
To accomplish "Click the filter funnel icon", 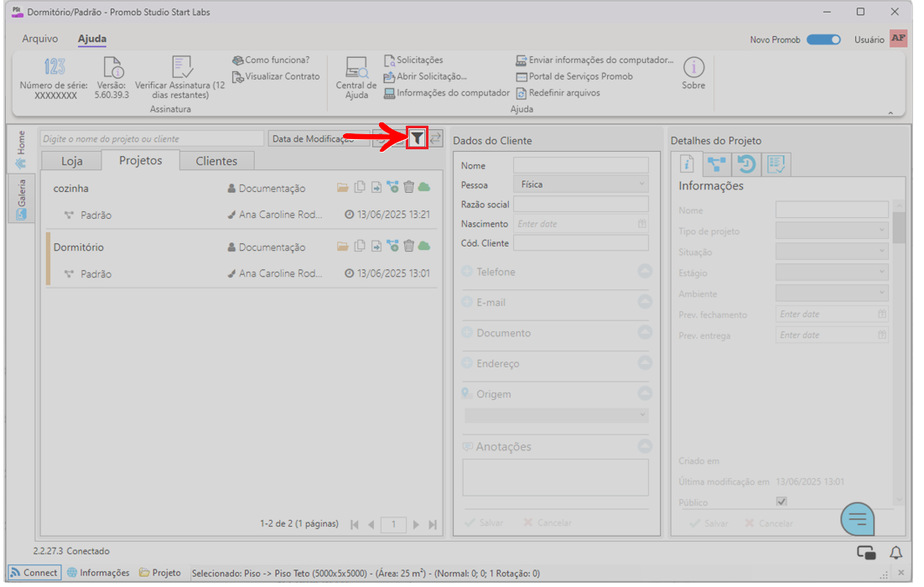I will tap(418, 138).
